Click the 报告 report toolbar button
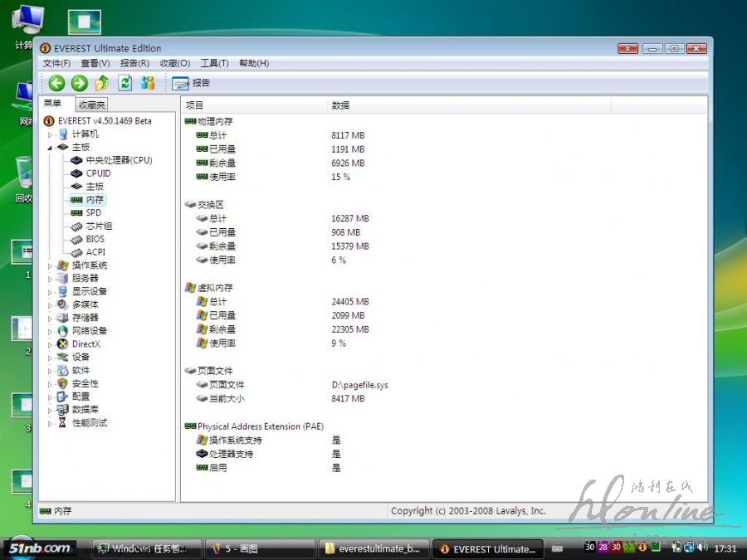 click(191, 83)
